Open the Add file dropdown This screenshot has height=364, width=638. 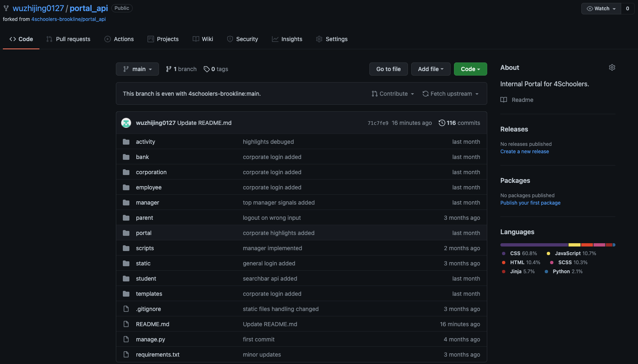tap(431, 69)
